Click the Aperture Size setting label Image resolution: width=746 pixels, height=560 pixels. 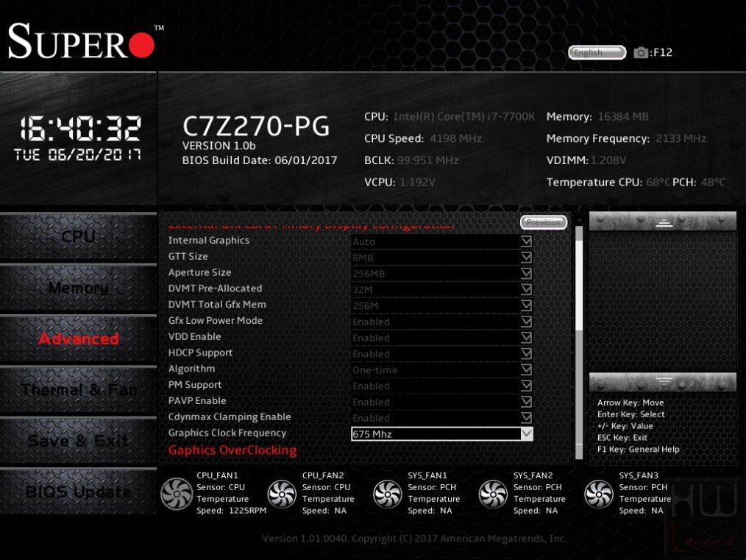coord(199,272)
